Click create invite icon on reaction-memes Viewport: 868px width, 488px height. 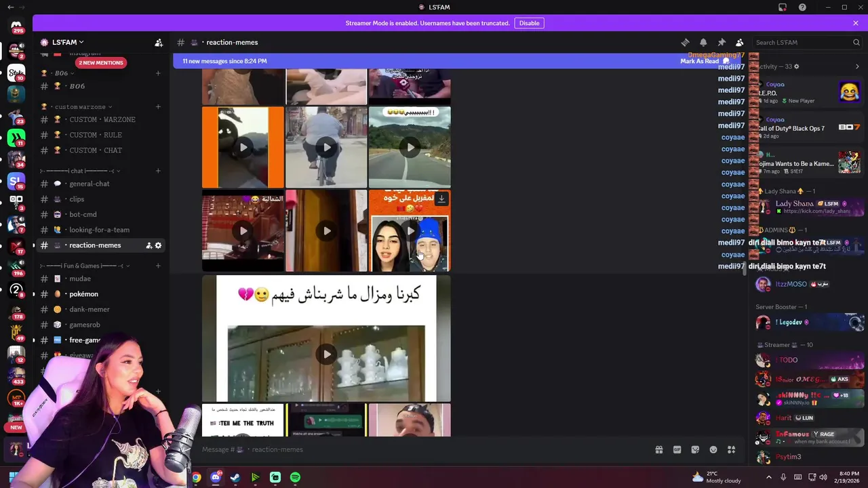coord(149,245)
